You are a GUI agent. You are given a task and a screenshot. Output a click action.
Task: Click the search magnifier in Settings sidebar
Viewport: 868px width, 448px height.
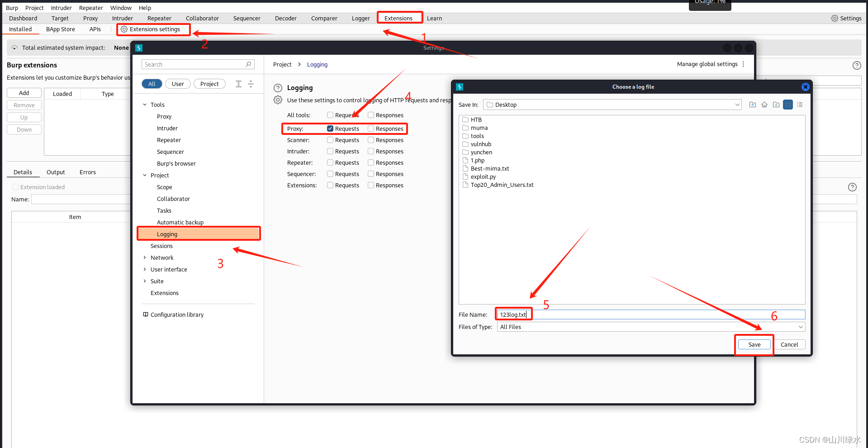click(248, 65)
